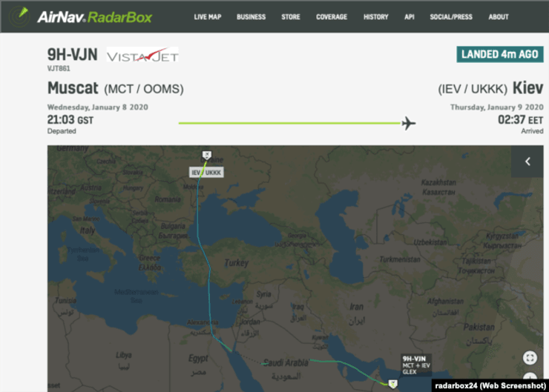Click the Landed 4m ago status badge

(499, 54)
